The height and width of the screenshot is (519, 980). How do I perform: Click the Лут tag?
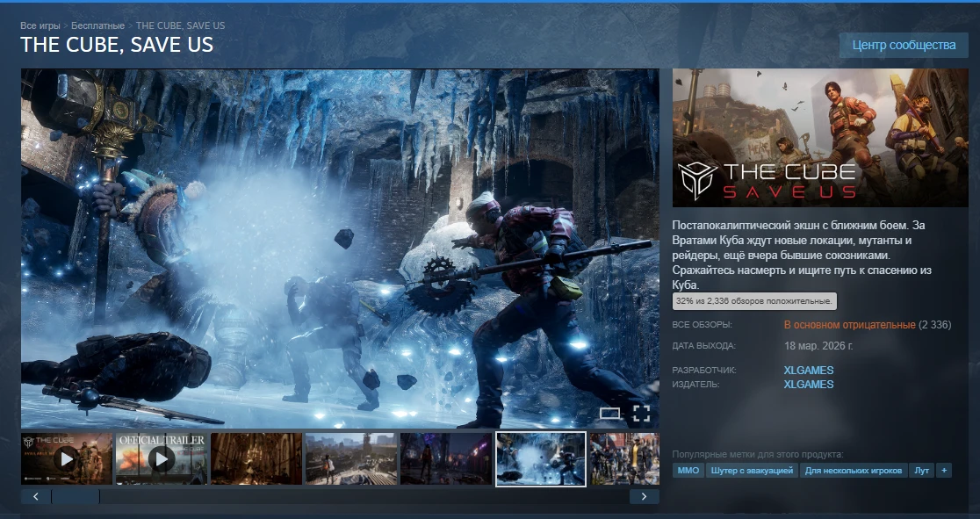[x=921, y=471]
